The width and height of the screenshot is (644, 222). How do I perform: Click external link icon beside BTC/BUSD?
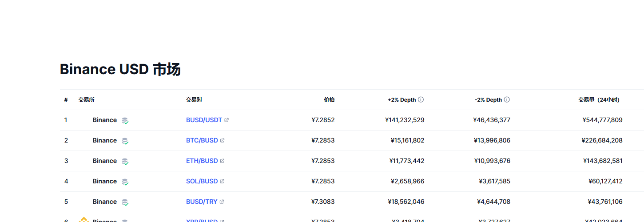pyautogui.click(x=223, y=141)
